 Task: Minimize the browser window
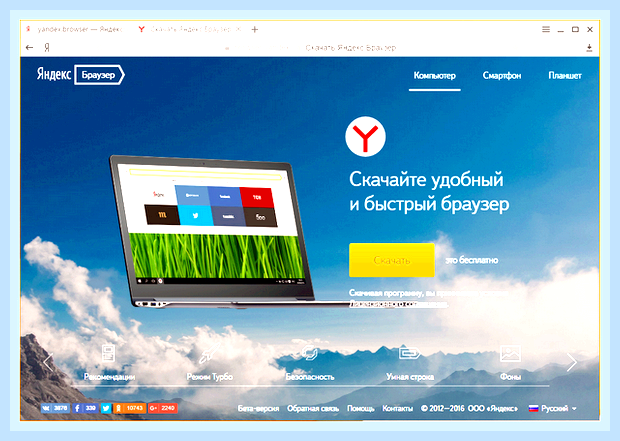[561, 30]
